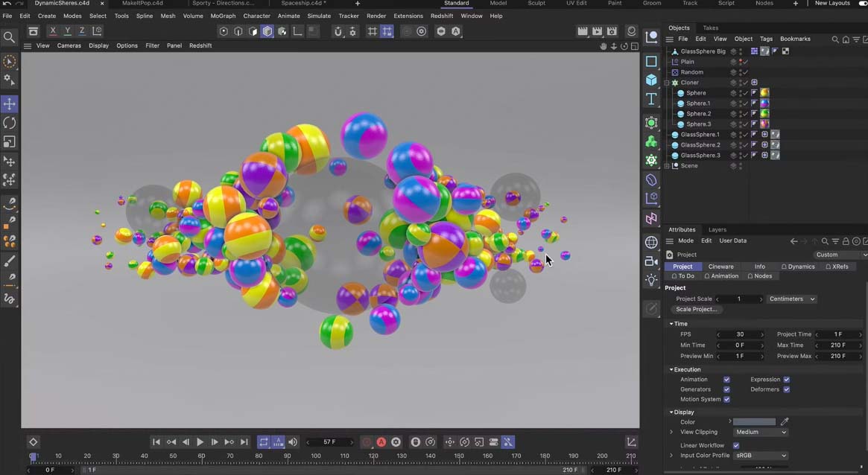The image size is (868, 475).
Task: Switch to the Takes tab
Action: 710,28
